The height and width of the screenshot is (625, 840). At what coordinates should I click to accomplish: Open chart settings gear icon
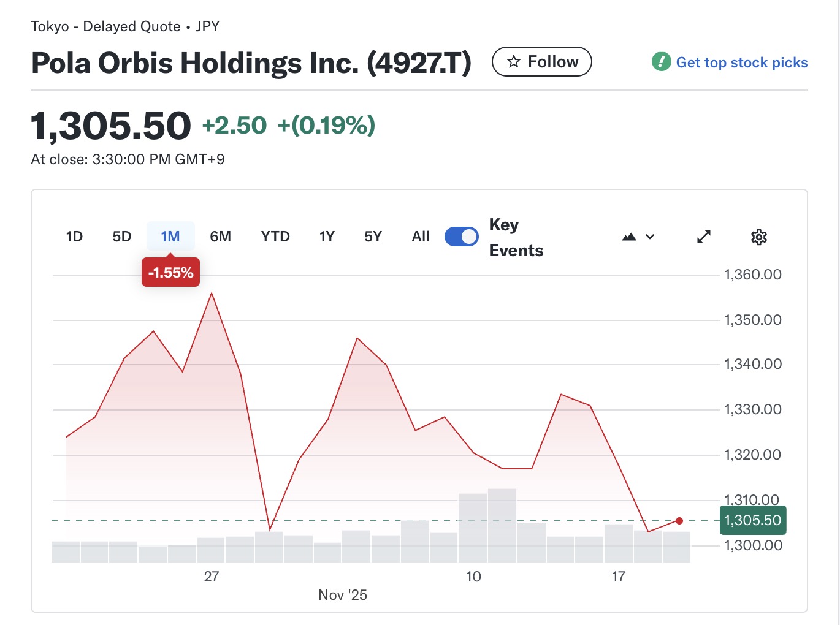758,237
